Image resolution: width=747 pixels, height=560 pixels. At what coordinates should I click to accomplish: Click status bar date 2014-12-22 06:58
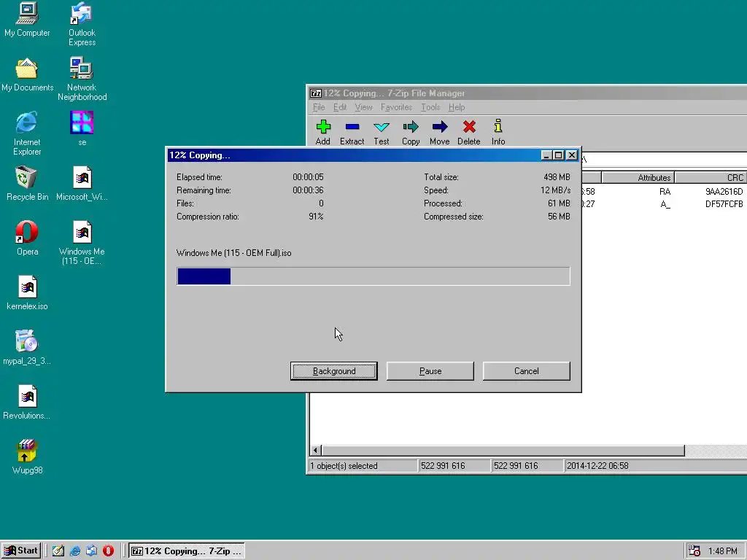(597, 466)
